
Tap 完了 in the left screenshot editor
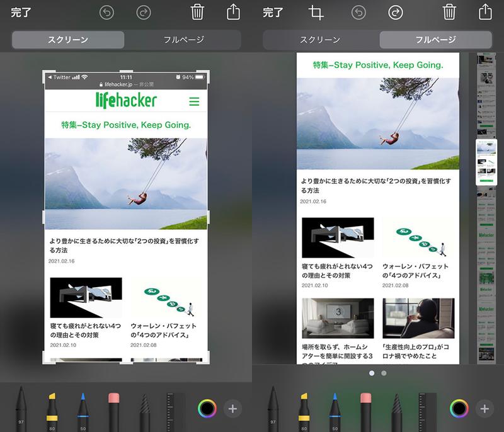21,13
